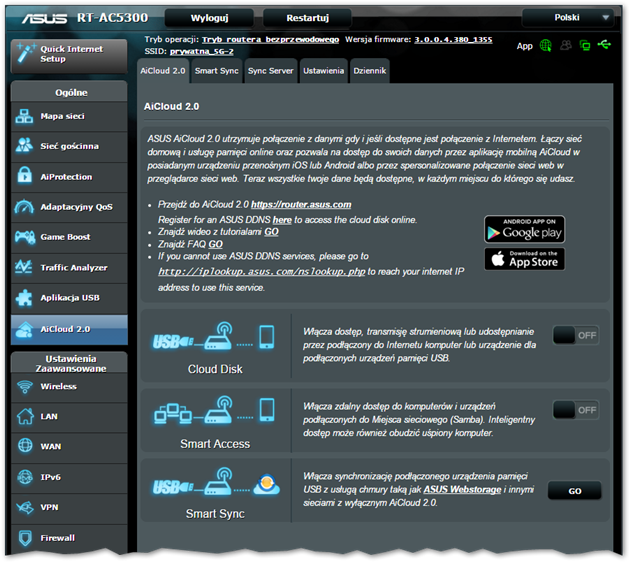Switch to the Smart Sync tab
The width and height of the screenshot is (630, 563).
pos(217,71)
